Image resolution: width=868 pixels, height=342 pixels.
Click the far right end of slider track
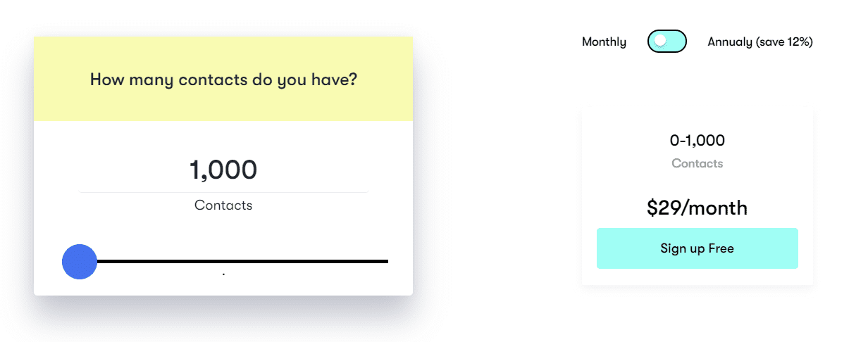pos(385,262)
